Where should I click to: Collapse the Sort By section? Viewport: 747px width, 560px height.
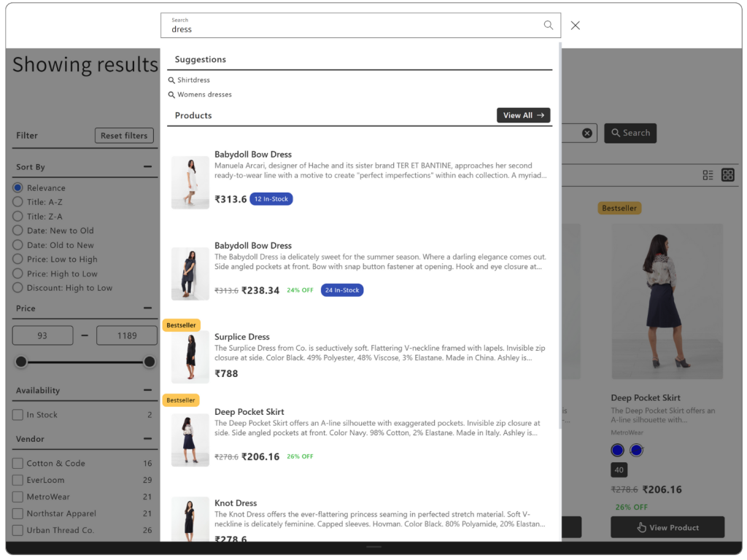[x=147, y=167]
